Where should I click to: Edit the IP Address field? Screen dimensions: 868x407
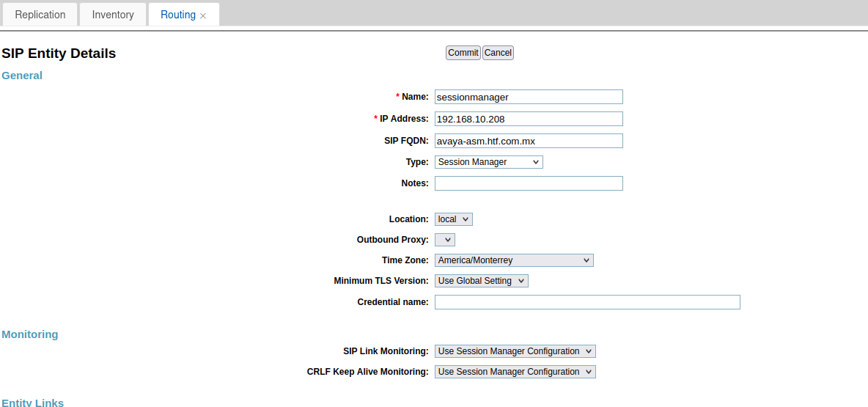tap(529, 119)
